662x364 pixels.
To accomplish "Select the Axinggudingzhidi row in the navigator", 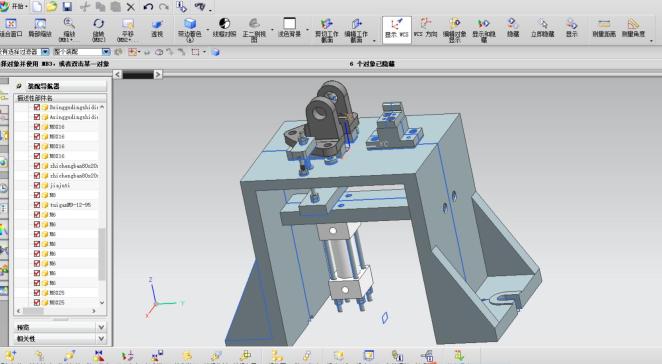I will coord(73,117).
